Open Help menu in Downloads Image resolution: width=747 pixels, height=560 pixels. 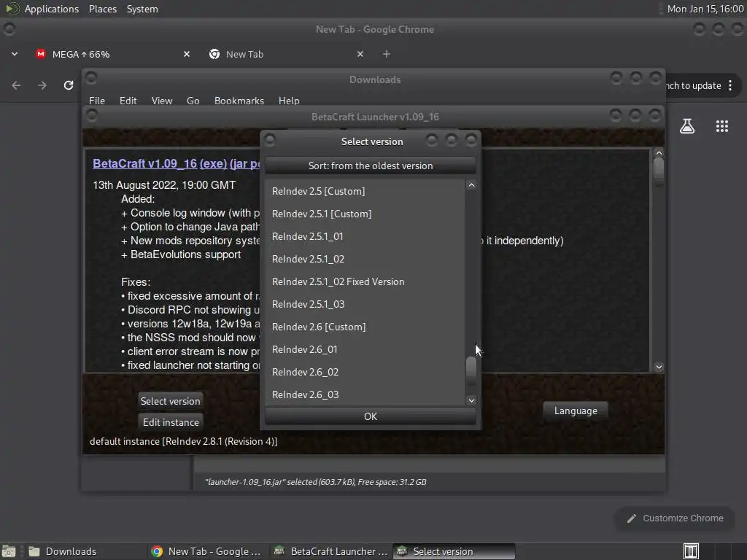point(289,101)
